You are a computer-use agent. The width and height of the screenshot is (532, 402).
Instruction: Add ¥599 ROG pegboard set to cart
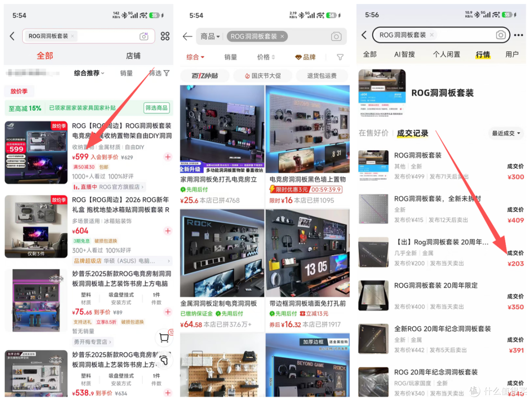[x=167, y=157]
